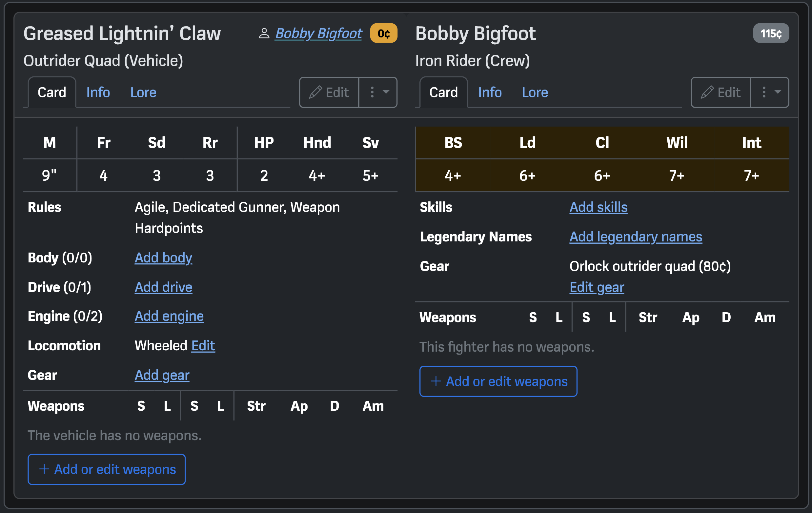The image size is (812, 513).
Task: Click the HP stat value 2
Action: pos(264,175)
